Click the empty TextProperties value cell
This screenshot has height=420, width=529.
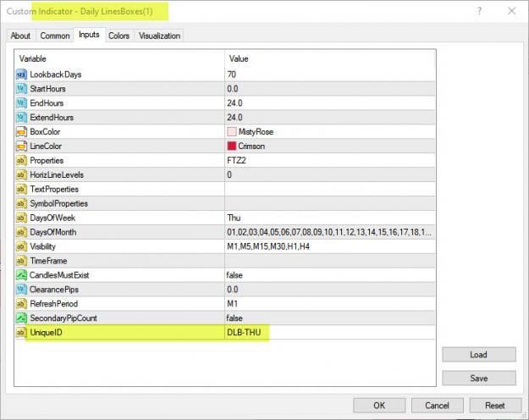330,189
